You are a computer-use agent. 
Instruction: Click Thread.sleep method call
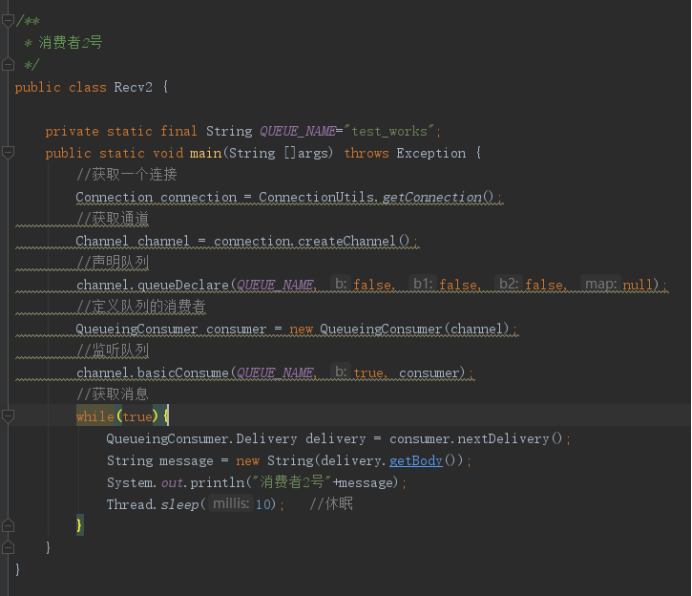153,504
